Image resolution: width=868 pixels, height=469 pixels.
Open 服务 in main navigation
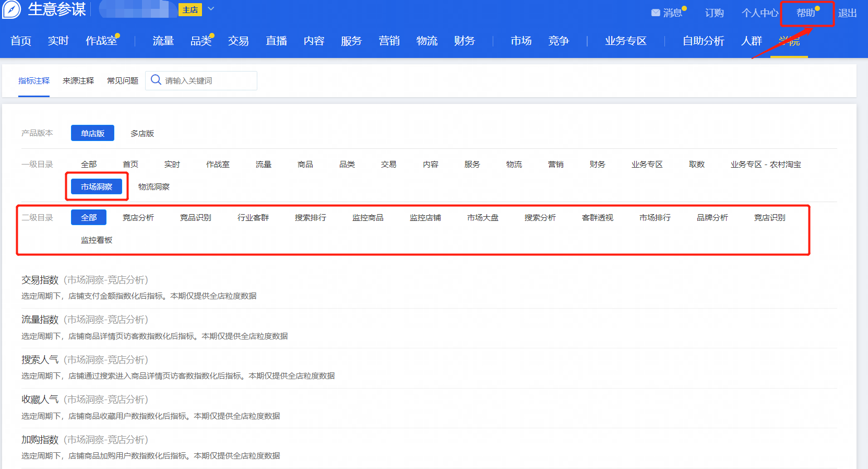tap(351, 41)
